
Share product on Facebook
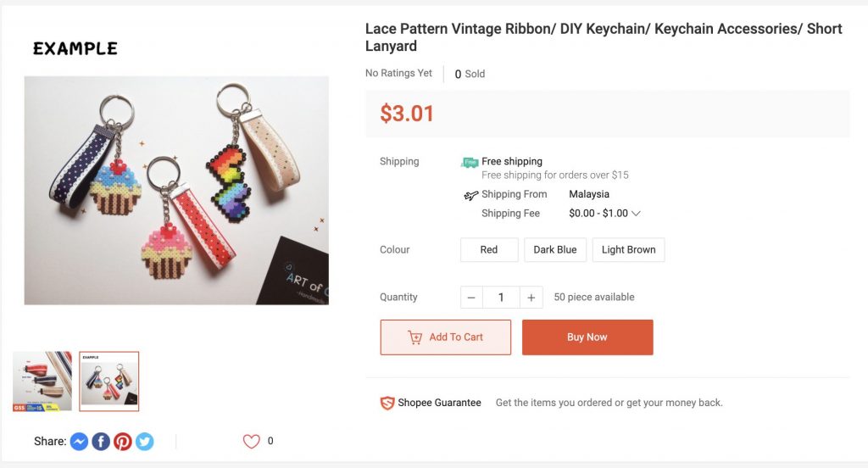[x=101, y=442]
